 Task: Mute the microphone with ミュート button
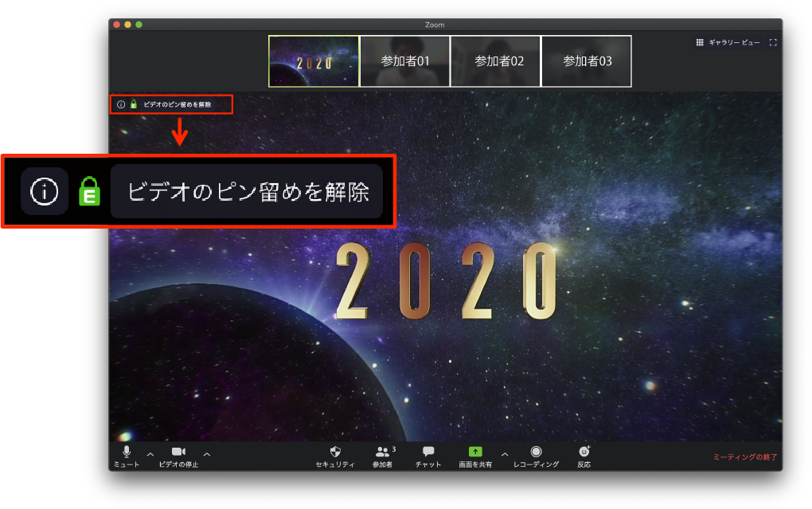coord(127,456)
